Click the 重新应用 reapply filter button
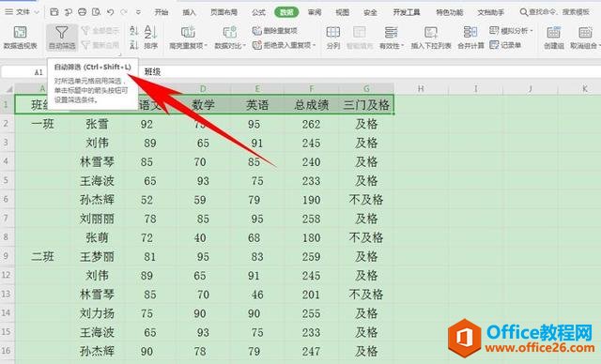This screenshot has width=601, height=364. point(100,45)
